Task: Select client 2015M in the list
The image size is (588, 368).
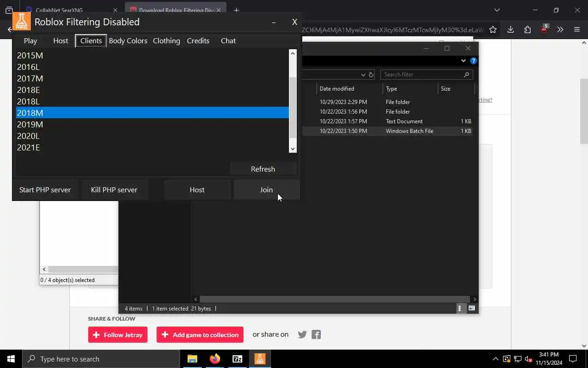Action: point(153,55)
